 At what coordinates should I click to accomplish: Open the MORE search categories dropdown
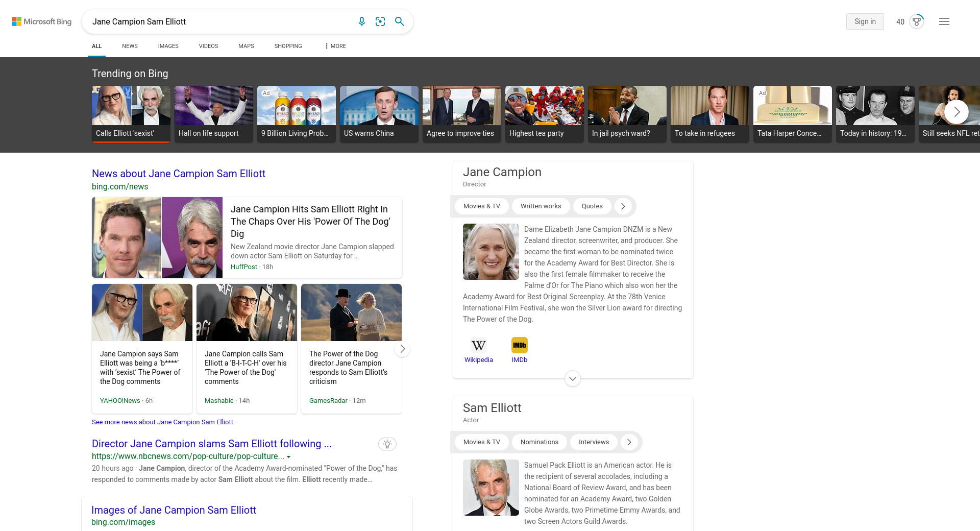pos(335,46)
